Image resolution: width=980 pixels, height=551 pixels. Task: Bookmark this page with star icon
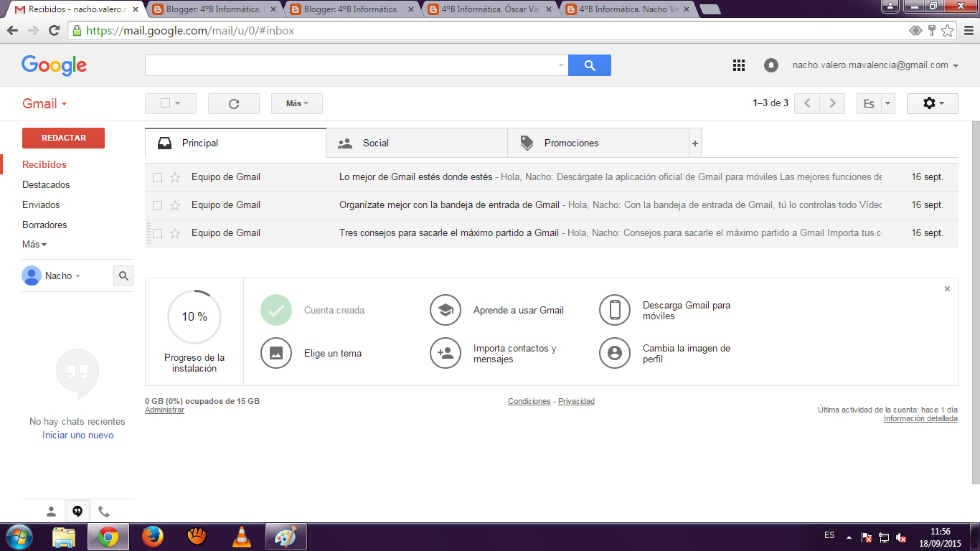[947, 31]
